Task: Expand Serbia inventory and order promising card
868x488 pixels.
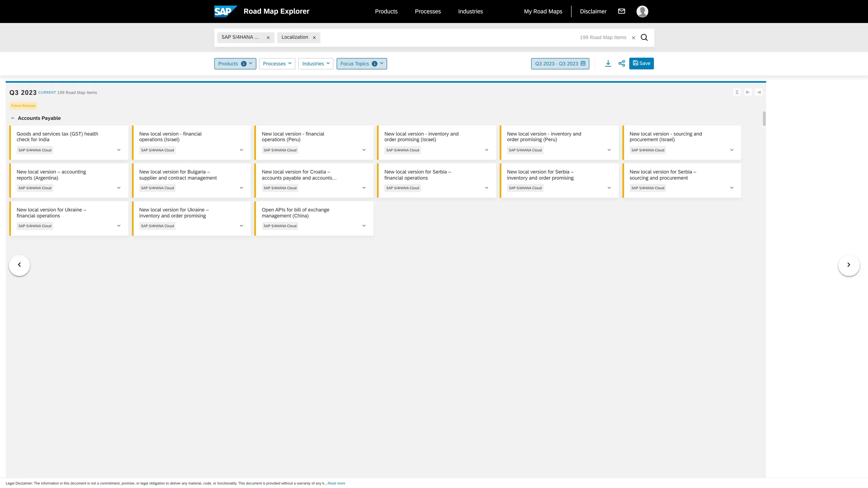Action: click(x=609, y=188)
